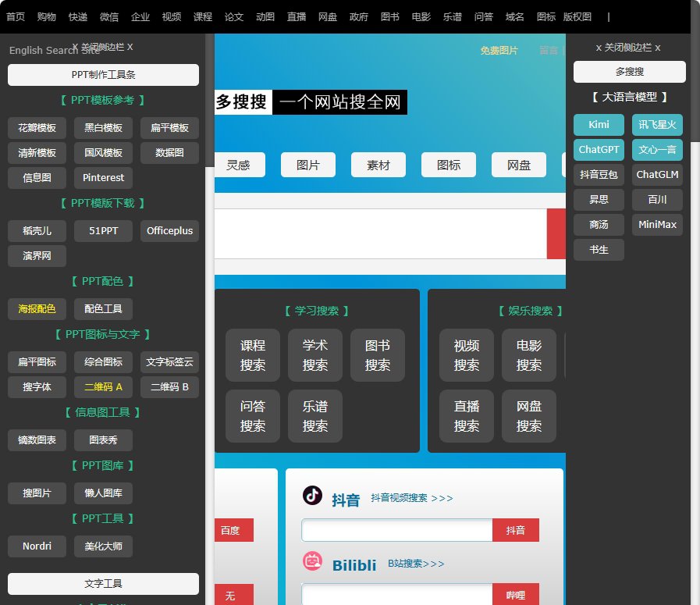Image resolution: width=700 pixels, height=605 pixels.
Task: Click the Bilibili pink logo icon
Action: point(312,561)
